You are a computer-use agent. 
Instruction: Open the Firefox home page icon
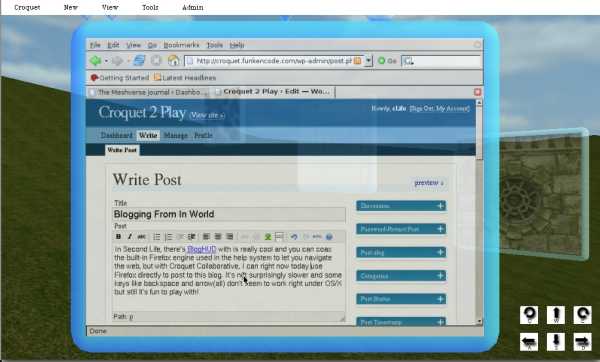[173, 60]
